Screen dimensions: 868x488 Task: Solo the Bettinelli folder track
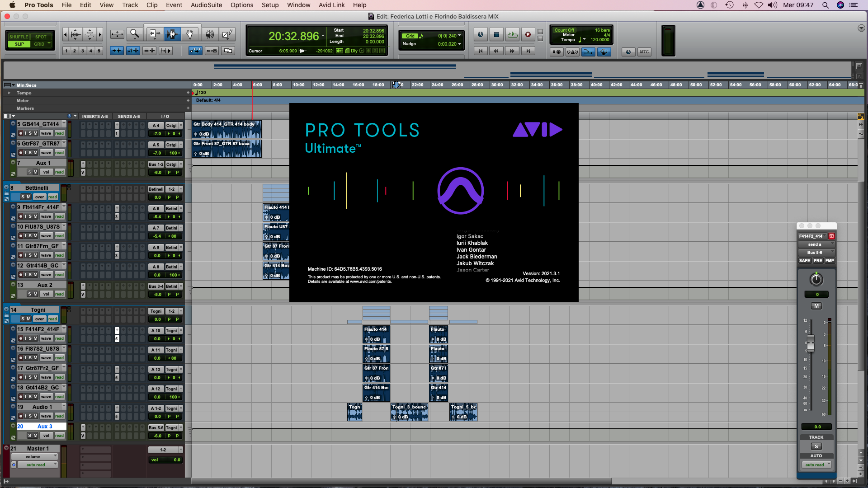23,197
